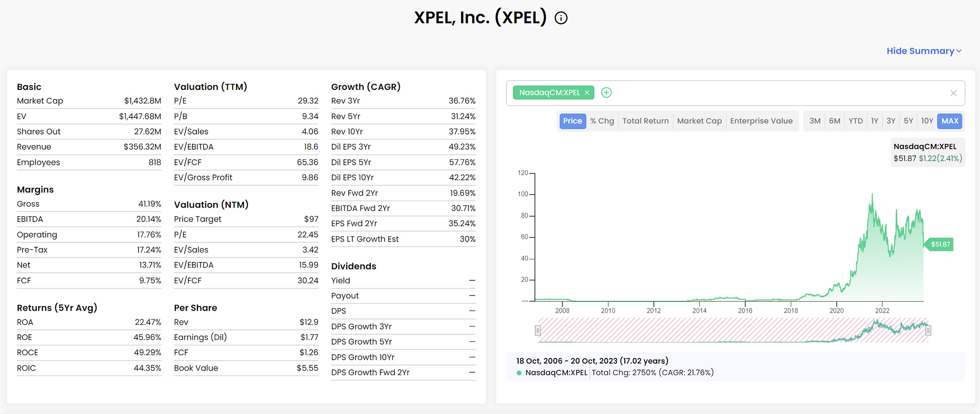Click the ROE value 45.96%
980x414 pixels.
pyautogui.click(x=147, y=337)
